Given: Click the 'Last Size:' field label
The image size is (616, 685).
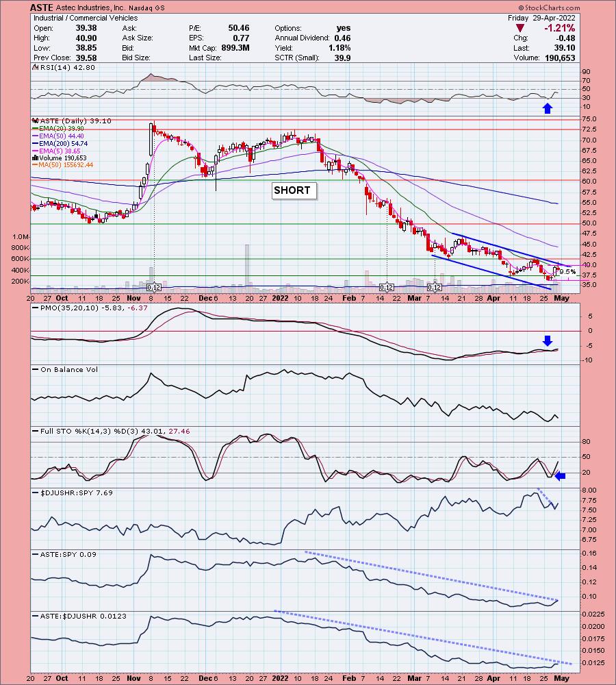Looking at the screenshot, I should [205, 58].
